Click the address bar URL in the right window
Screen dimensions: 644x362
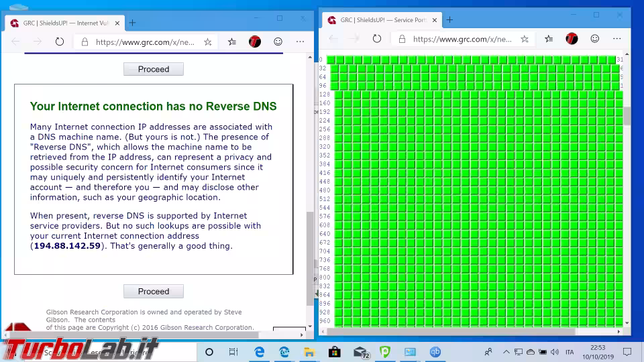pos(462,39)
